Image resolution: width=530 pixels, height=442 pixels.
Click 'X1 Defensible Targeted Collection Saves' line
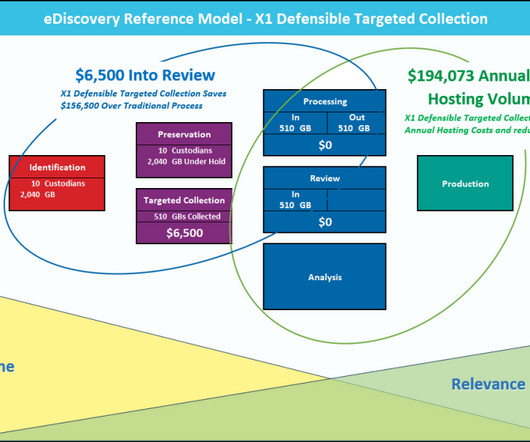144,94
